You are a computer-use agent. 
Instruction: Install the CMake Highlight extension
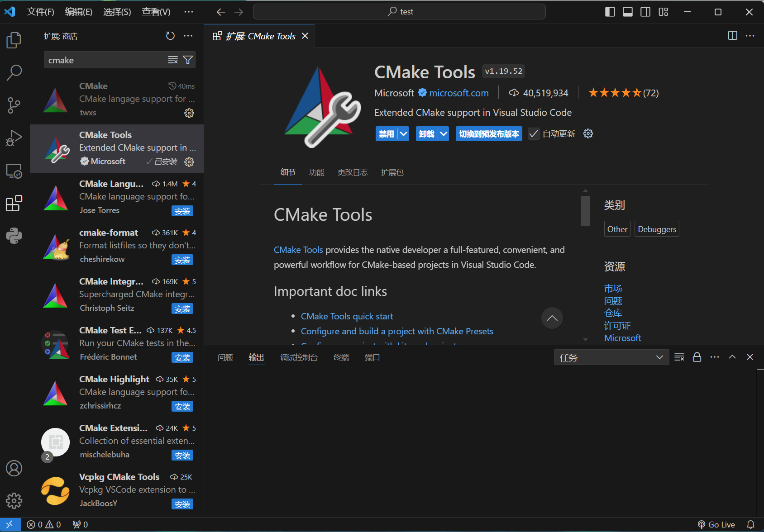[x=182, y=406]
